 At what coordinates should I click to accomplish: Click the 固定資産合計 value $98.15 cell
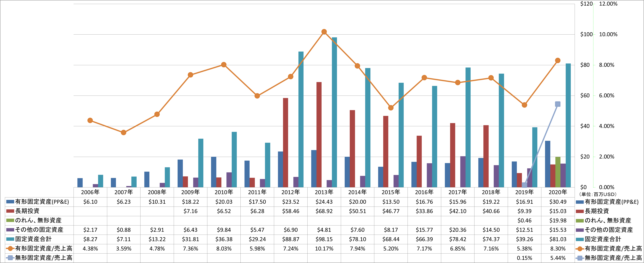324,239
